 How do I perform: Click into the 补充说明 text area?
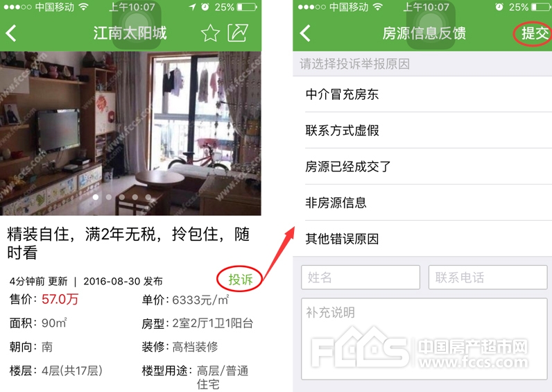tap(424, 339)
